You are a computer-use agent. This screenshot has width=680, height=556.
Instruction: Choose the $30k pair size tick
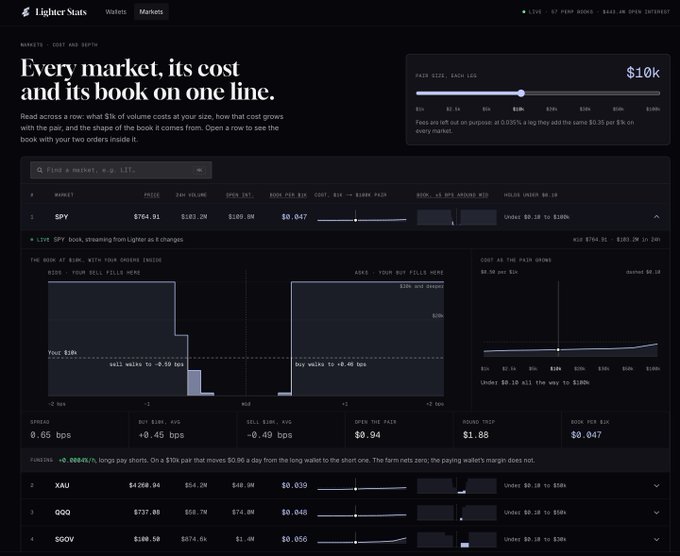585,109
